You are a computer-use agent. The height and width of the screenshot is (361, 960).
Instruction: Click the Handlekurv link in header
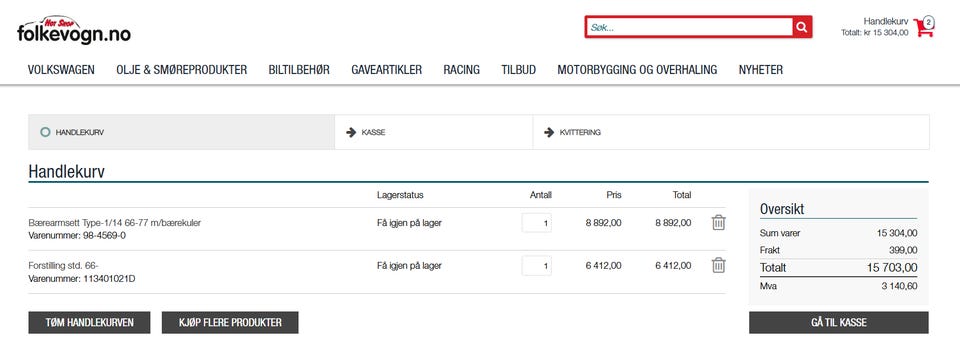pyautogui.click(x=886, y=21)
